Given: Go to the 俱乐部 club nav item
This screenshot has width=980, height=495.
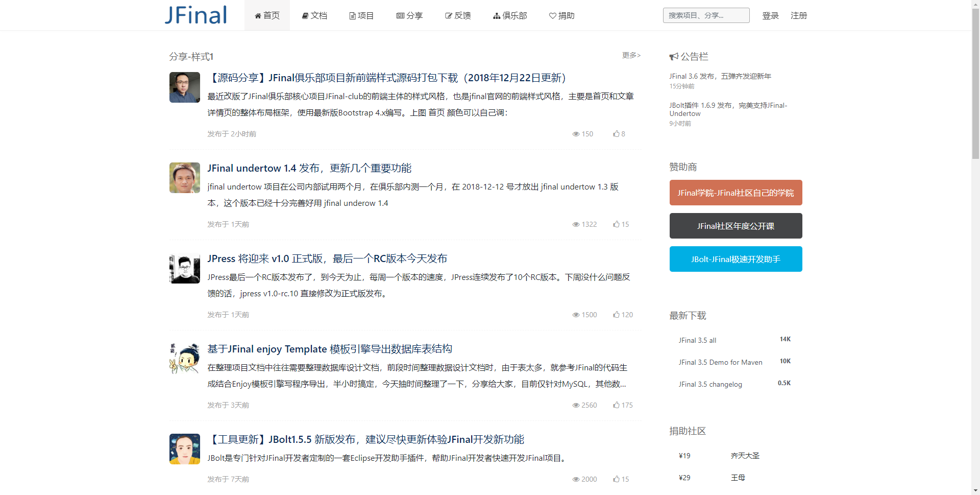Looking at the screenshot, I should click(x=510, y=15).
